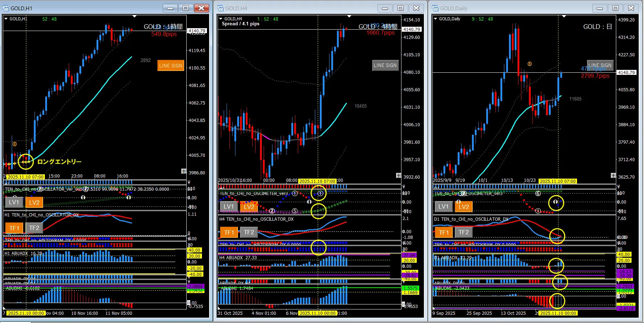Click the LINE SIGN button on the Daily chart

tap(600, 65)
